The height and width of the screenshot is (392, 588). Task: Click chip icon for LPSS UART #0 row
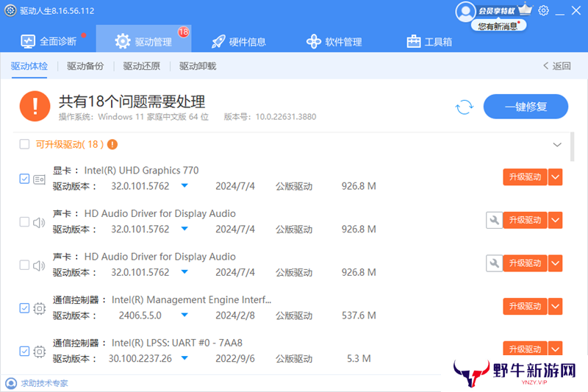tap(40, 352)
